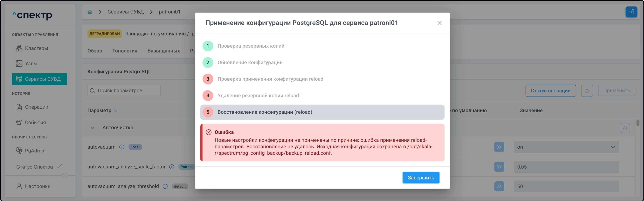
Task: Collapse the sidebar with the round arrow
Action: click(x=65, y=175)
